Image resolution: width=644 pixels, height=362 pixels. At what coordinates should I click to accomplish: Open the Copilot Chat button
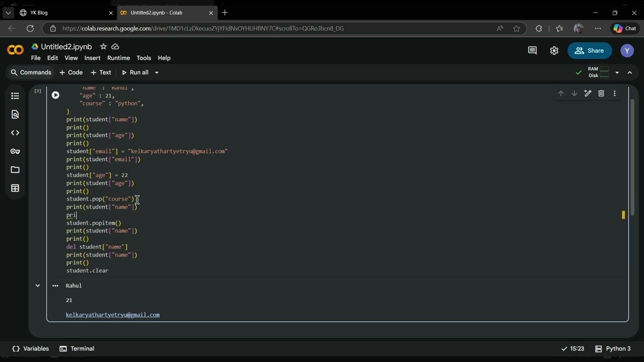624,29
